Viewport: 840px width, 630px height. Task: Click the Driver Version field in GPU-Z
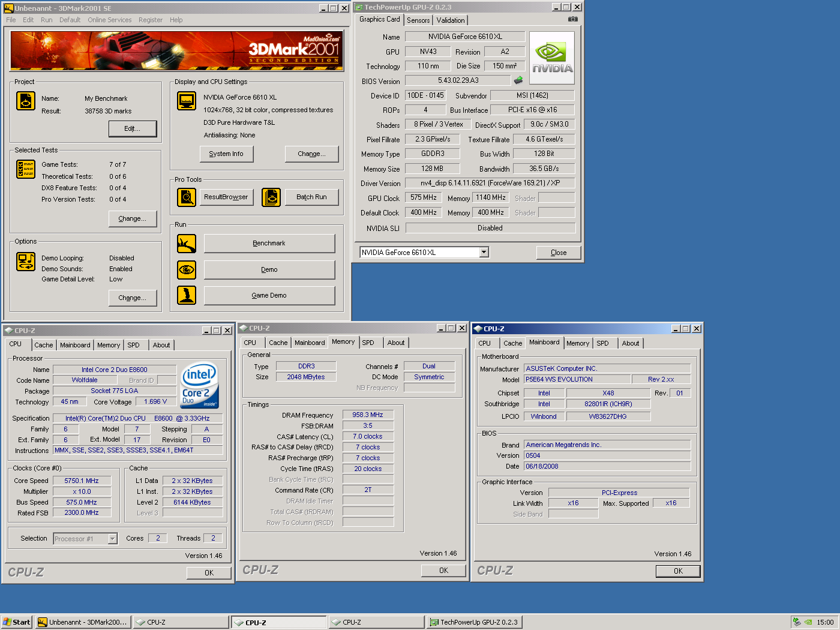[x=490, y=183]
